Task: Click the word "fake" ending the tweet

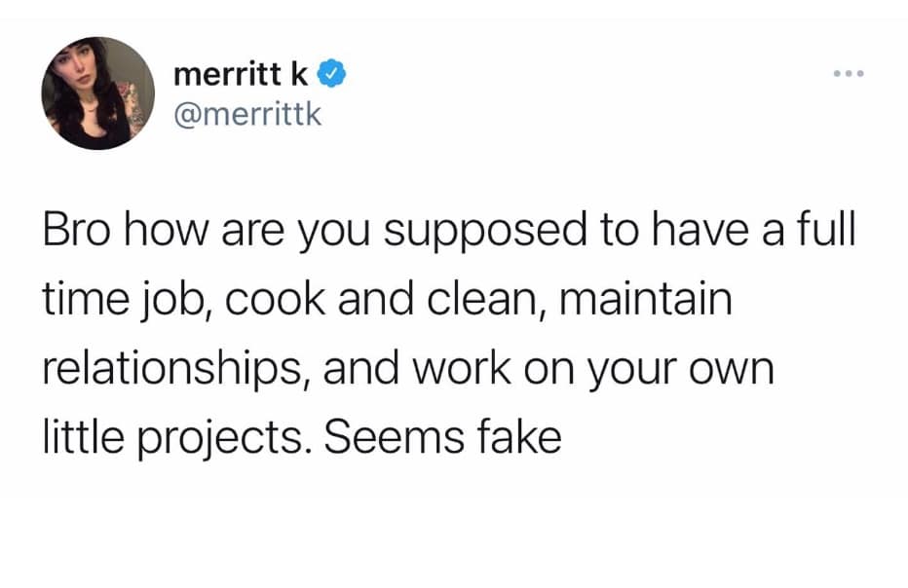Action: coord(519,436)
